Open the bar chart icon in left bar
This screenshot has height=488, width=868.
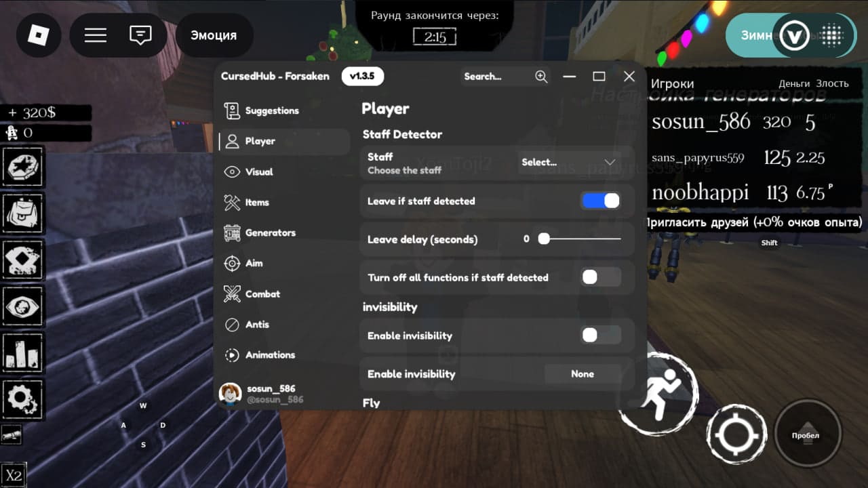tap(24, 354)
